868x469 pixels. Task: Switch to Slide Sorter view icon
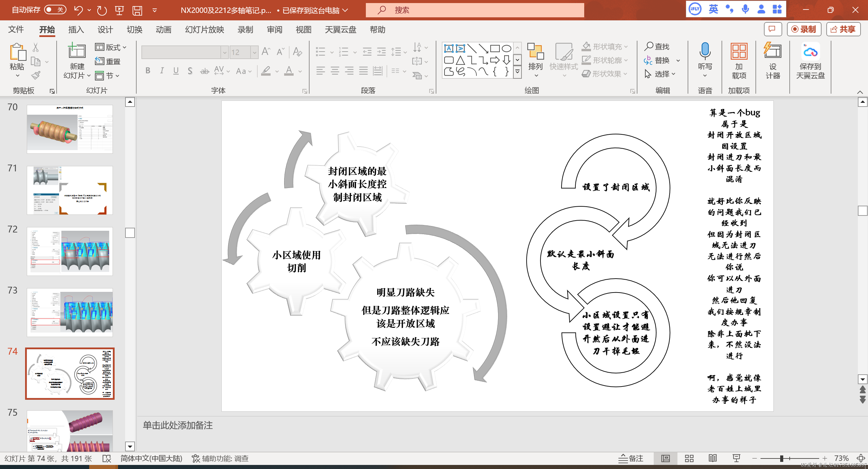[689, 458]
